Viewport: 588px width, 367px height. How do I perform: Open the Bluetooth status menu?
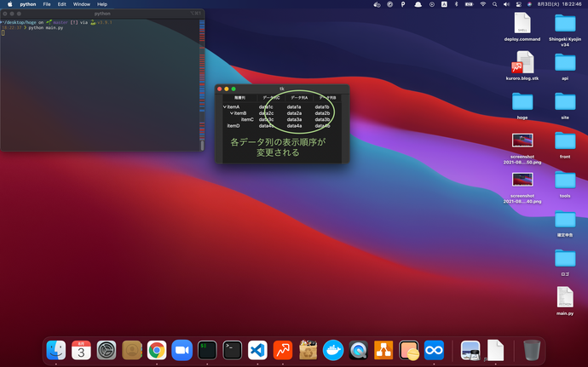coord(457,4)
